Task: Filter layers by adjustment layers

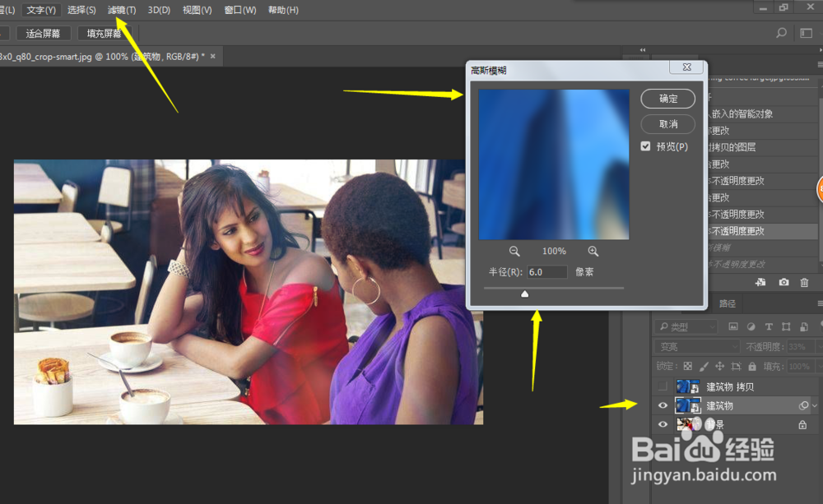Action: [751, 326]
